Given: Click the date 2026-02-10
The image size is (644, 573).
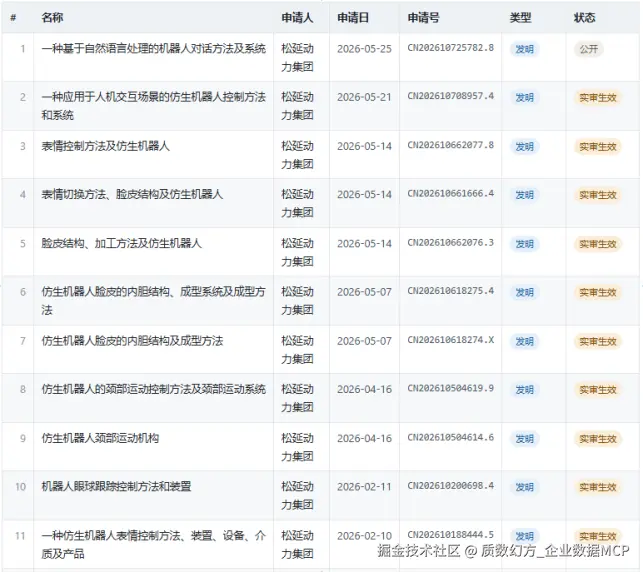Looking at the screenshot, I should pos(364,536).
